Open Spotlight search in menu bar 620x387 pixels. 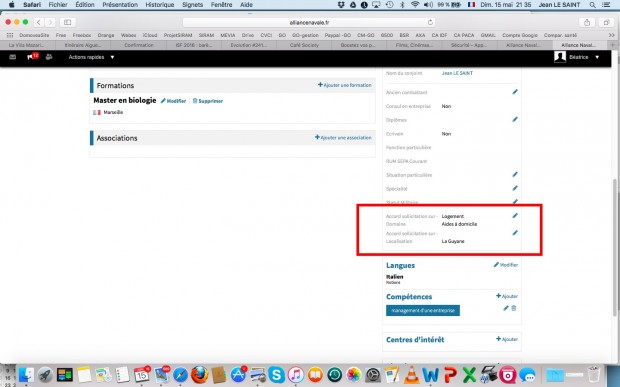[x=592, y=5]
